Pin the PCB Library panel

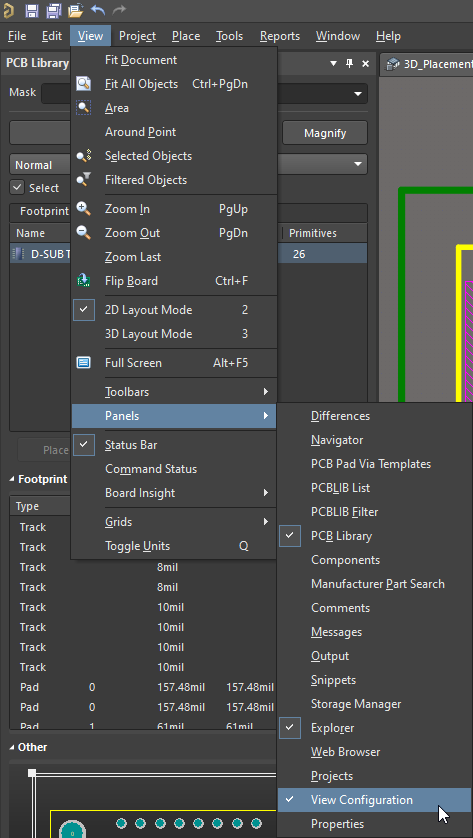(x=349, y=63)
